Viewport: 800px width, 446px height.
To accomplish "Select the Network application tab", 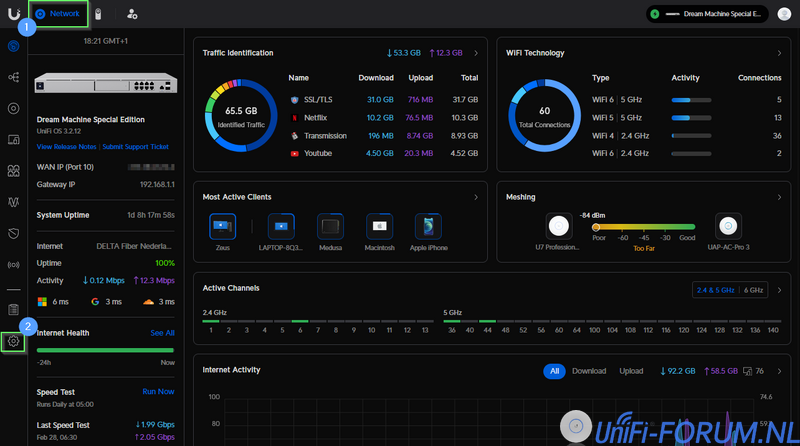I will (58, 13).
